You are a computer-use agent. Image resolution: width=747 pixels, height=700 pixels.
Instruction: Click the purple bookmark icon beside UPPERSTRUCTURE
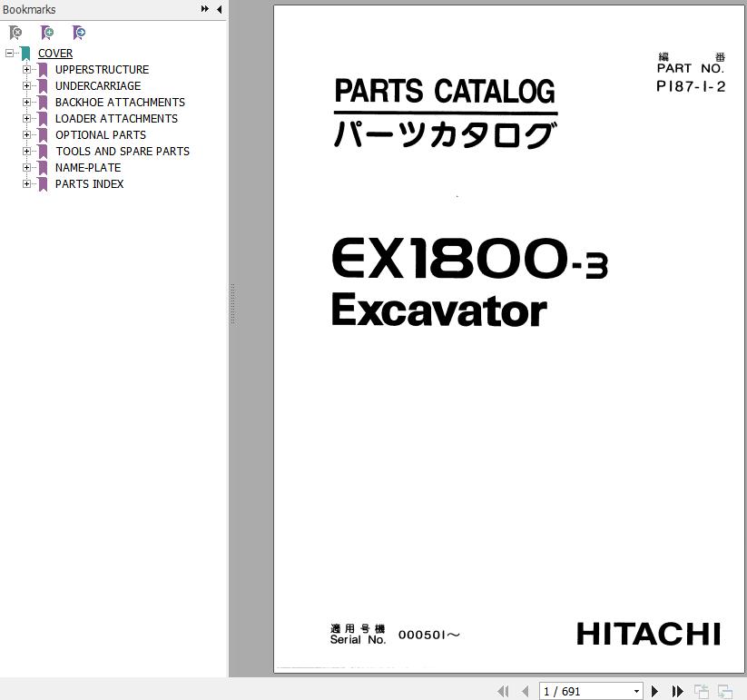[43, 70]
